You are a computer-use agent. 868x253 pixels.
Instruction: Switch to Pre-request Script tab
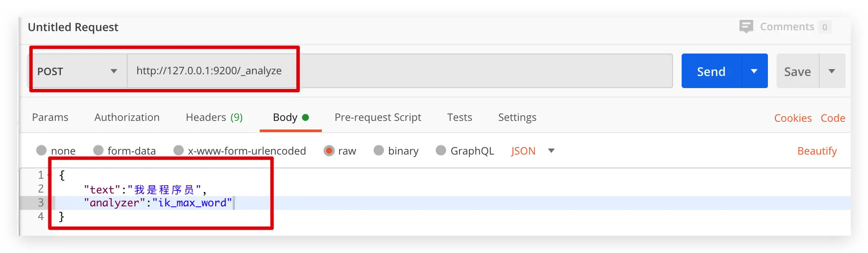[377, 117]
